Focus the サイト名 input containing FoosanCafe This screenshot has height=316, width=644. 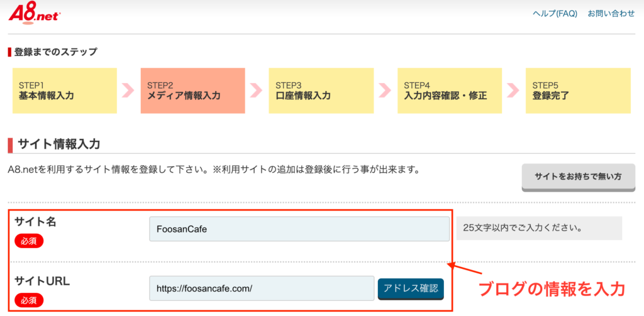click(299, 229)
